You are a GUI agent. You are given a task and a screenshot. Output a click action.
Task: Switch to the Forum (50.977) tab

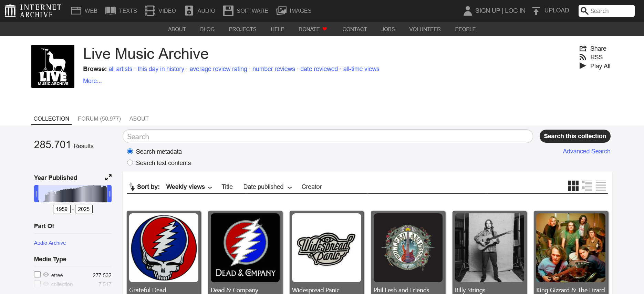(99, 119)
